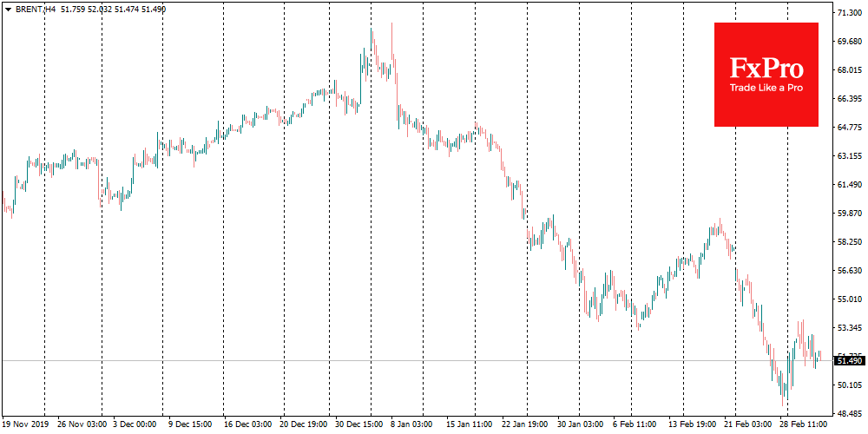The image size is (868, 434).
Task: Click the FxPro logo
Action: (x=766, y=69)
